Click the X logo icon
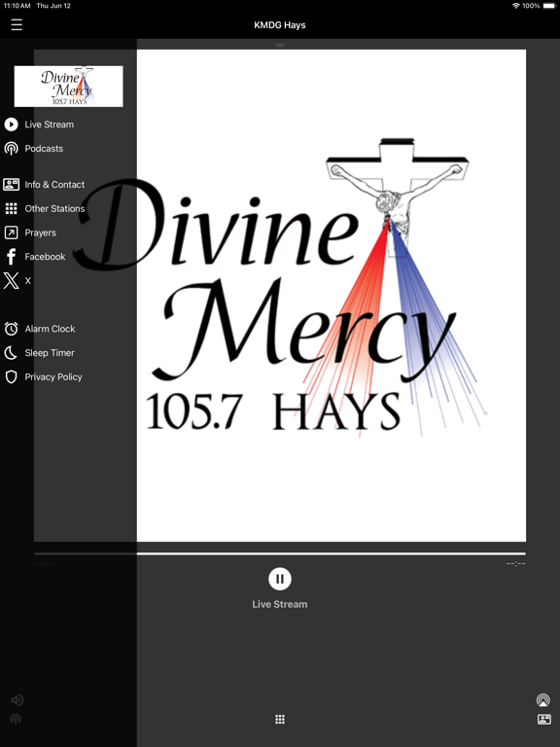 coord(11,280)
